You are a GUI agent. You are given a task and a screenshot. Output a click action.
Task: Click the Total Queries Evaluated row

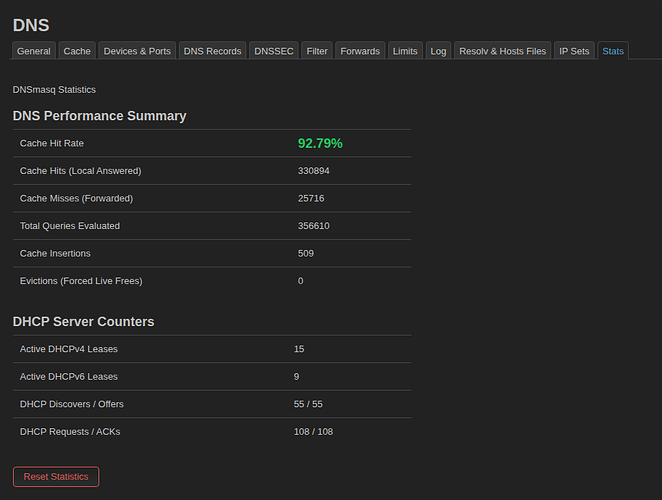pos(212,226)
